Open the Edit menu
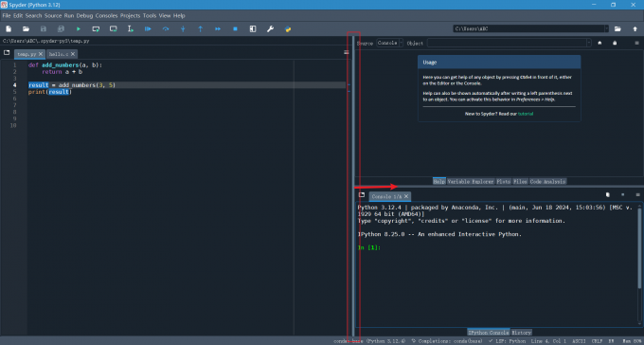 tap(18, 15)
